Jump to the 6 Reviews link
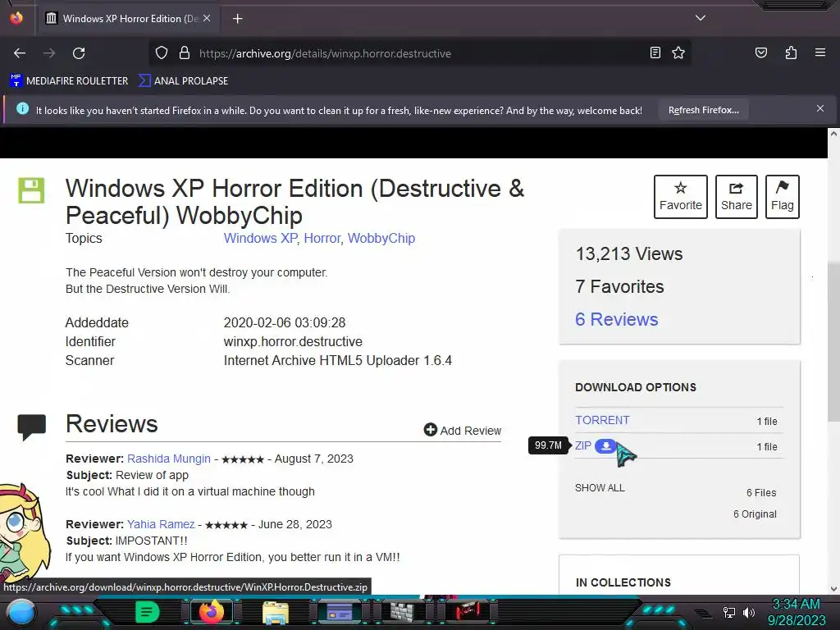This screenshot has height=630, width=840. 616,319
